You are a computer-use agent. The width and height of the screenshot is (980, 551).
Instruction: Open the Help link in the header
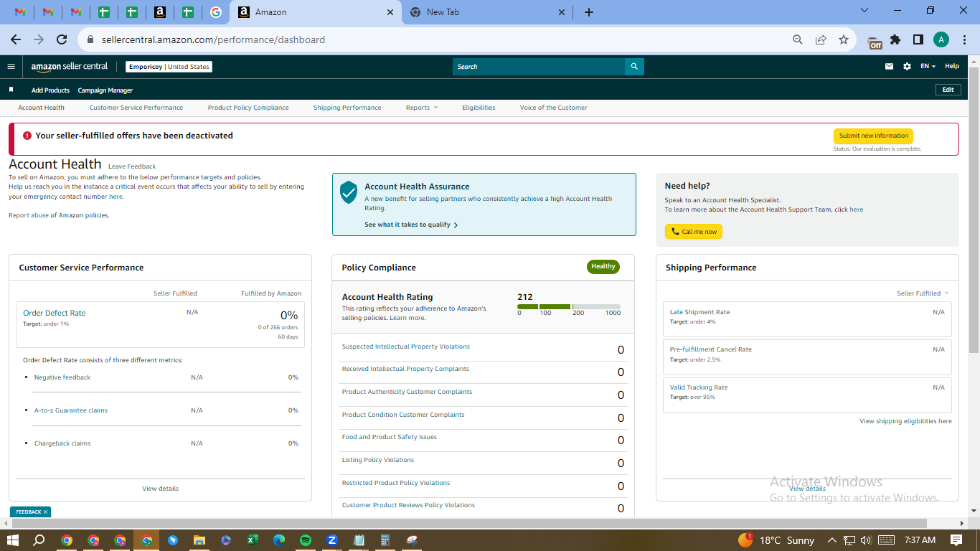(952, 67)
